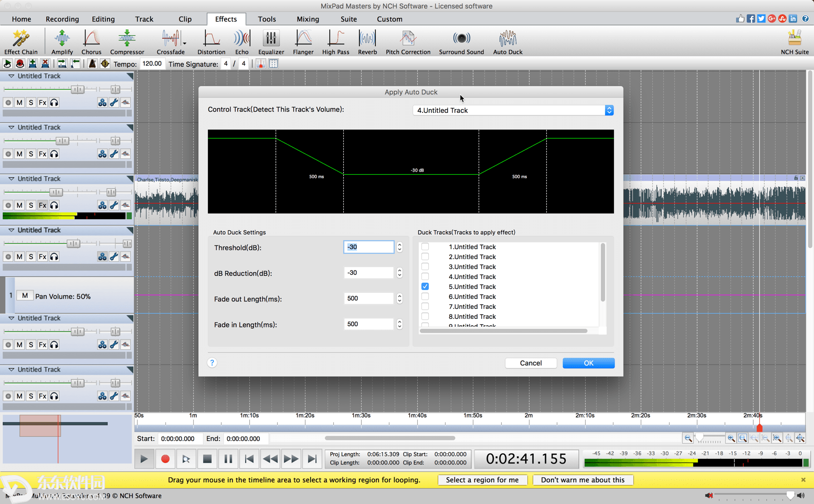
Task: Click the Twitter share icon
Action: coord(762,19)
